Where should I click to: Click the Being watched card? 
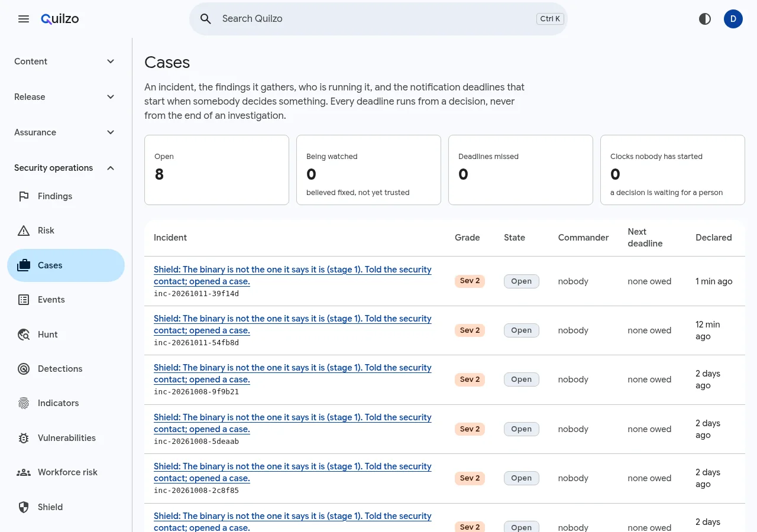(x=368, y=170)
